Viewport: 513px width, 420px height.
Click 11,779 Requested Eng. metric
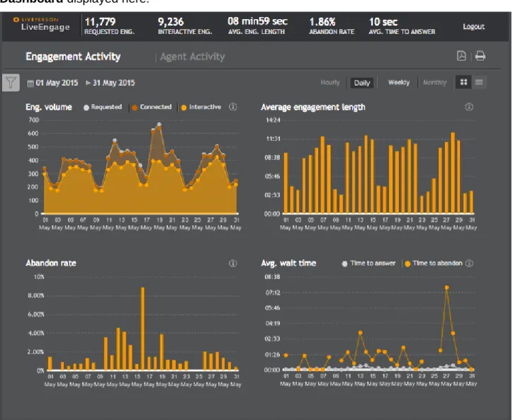109,25
